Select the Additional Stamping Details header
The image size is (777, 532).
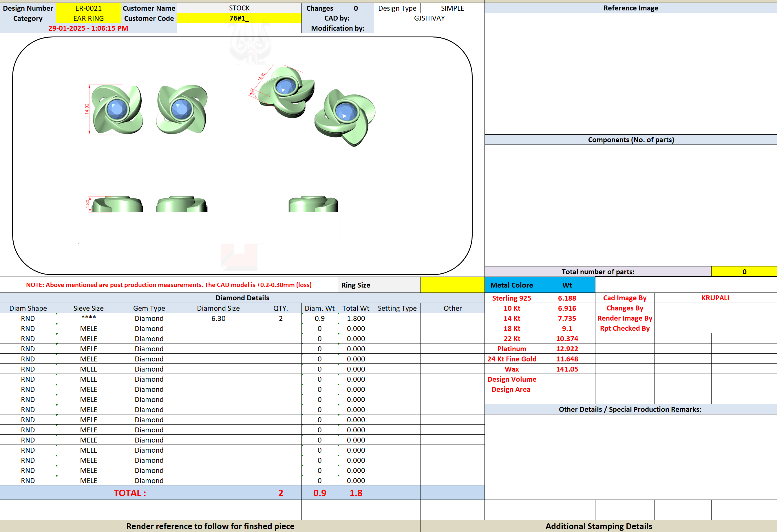tap(599, 526)
